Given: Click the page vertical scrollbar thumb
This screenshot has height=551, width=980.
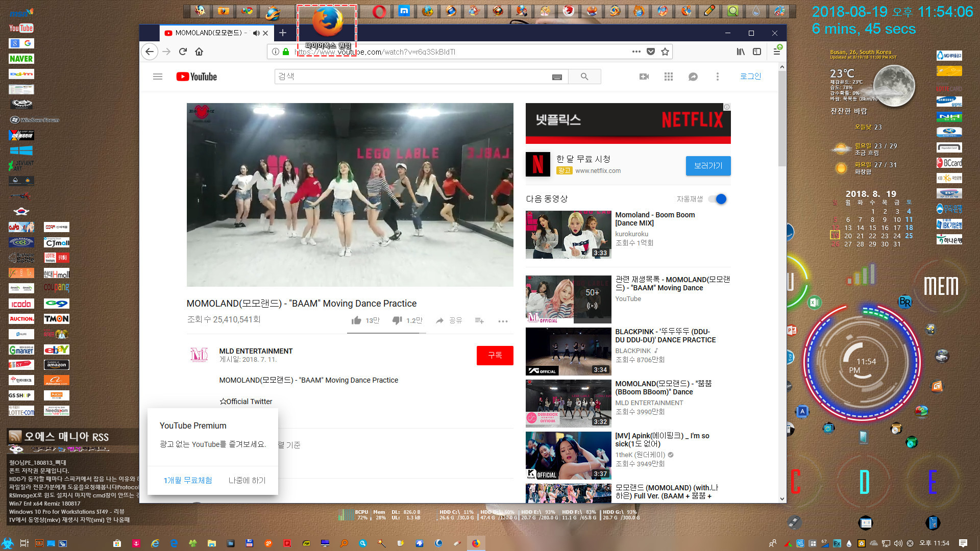Looking at the screenshot, I should [x=782, y=118].
